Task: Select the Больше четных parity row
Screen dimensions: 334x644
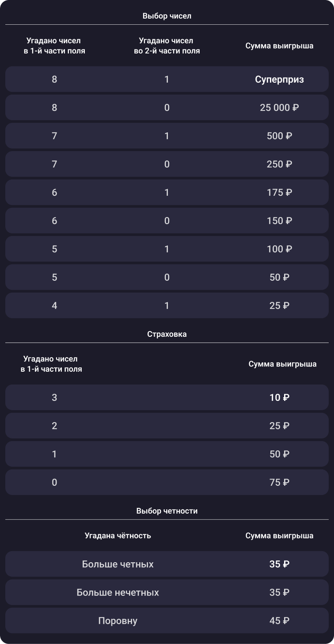Action: coord(167,564)
